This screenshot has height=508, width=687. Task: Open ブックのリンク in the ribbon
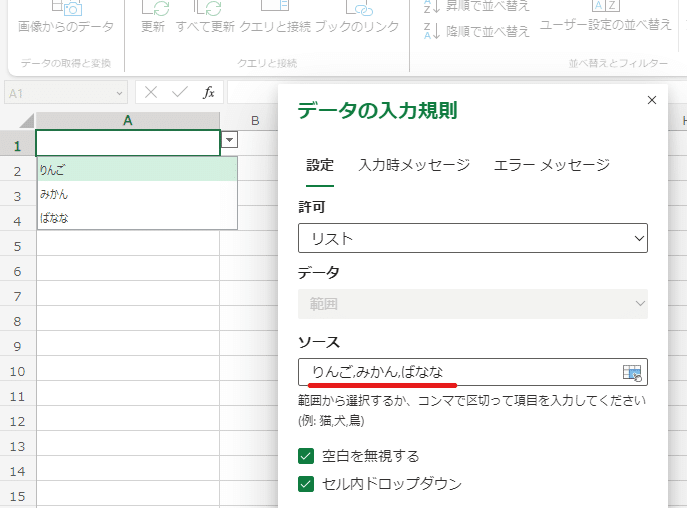[357, 18]
